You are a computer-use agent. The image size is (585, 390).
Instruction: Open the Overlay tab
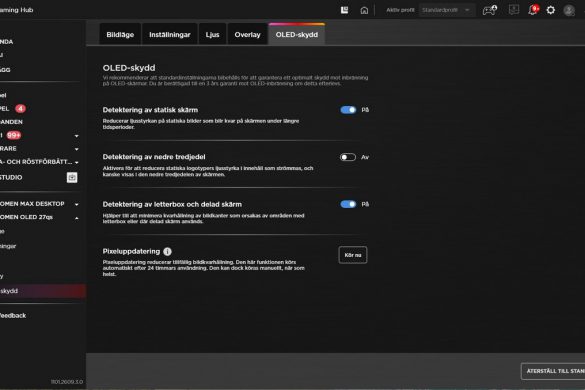[x=247, y=35]
